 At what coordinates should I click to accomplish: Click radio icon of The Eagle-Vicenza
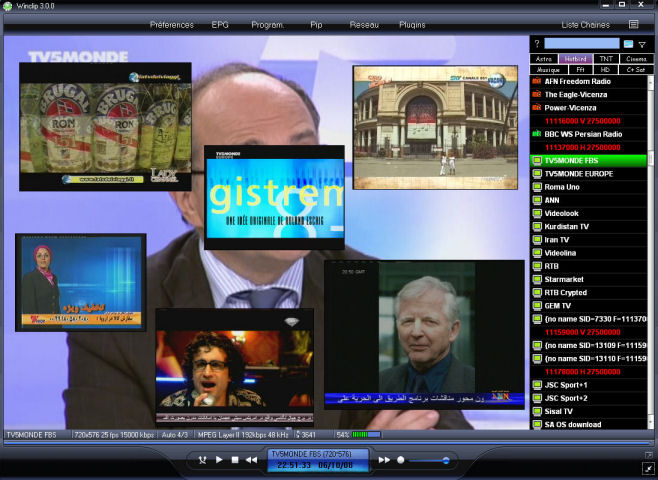536,94
